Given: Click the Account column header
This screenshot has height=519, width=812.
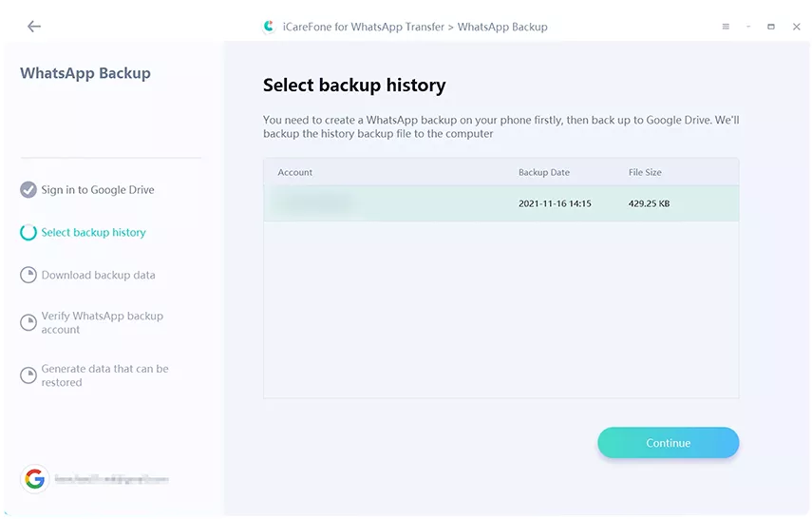Looking at the screenshot, I should coord(295,172).
